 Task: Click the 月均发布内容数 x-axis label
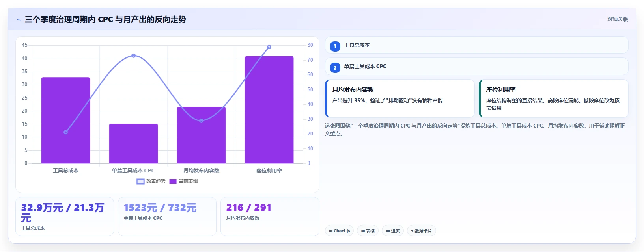201,170
